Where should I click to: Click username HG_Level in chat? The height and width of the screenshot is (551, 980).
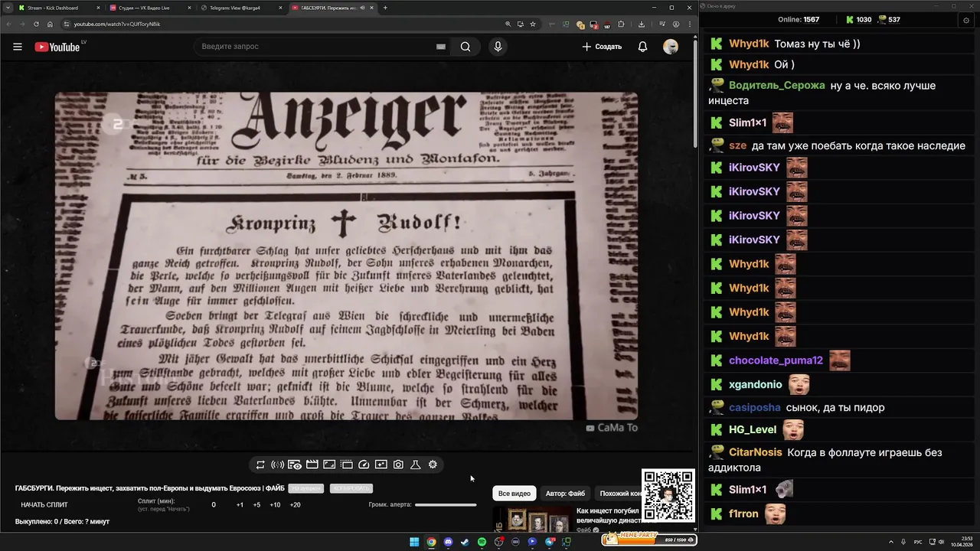(x=753, y=429)
